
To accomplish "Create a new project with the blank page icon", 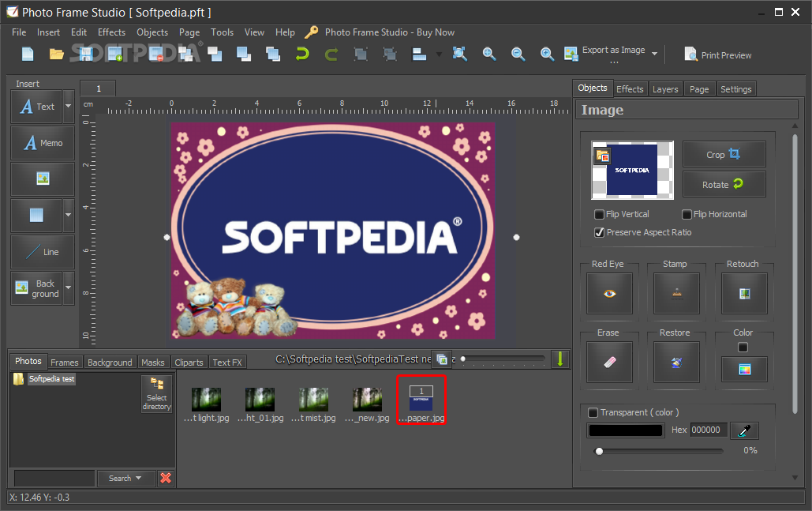I will [x=28, y=54].
